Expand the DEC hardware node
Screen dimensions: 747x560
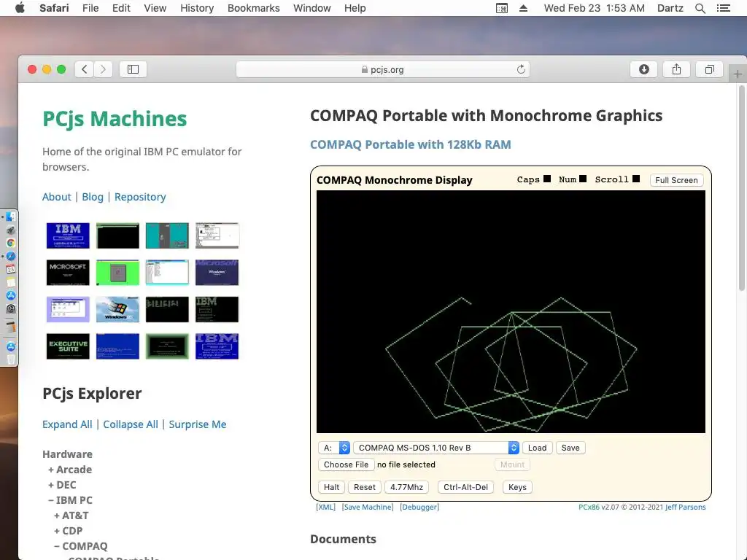click(62, 485)
